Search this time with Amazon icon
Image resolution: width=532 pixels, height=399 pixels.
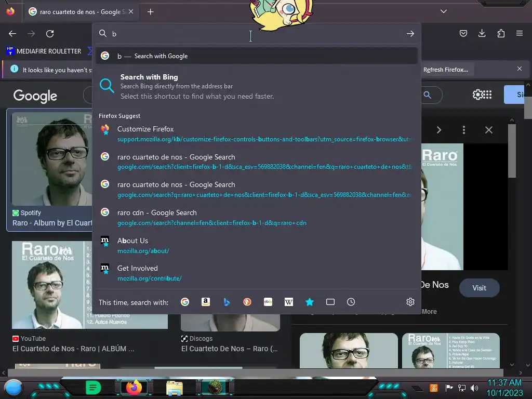tap(206, 302)
